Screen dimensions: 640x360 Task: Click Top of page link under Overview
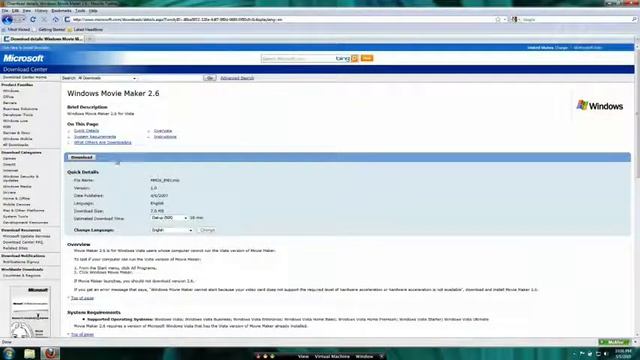coord(82,298)
